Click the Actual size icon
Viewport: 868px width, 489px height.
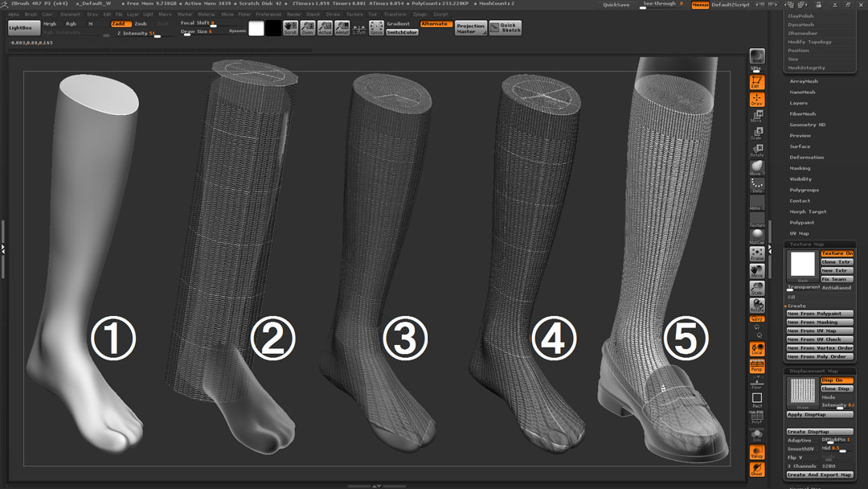pyautogui.click(x=325, y=27)
